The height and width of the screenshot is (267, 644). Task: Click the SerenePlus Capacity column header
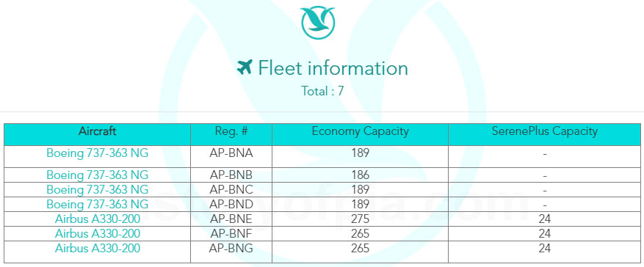coord(545,134)
